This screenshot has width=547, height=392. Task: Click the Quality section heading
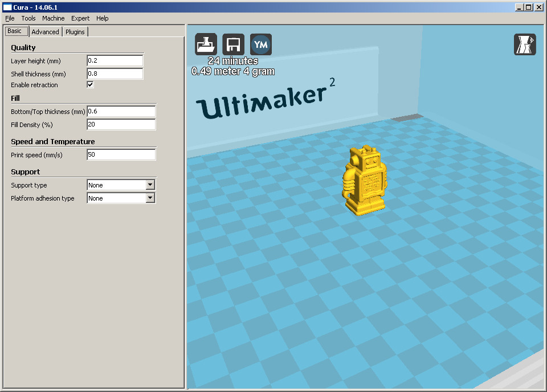tap(23, 47)
